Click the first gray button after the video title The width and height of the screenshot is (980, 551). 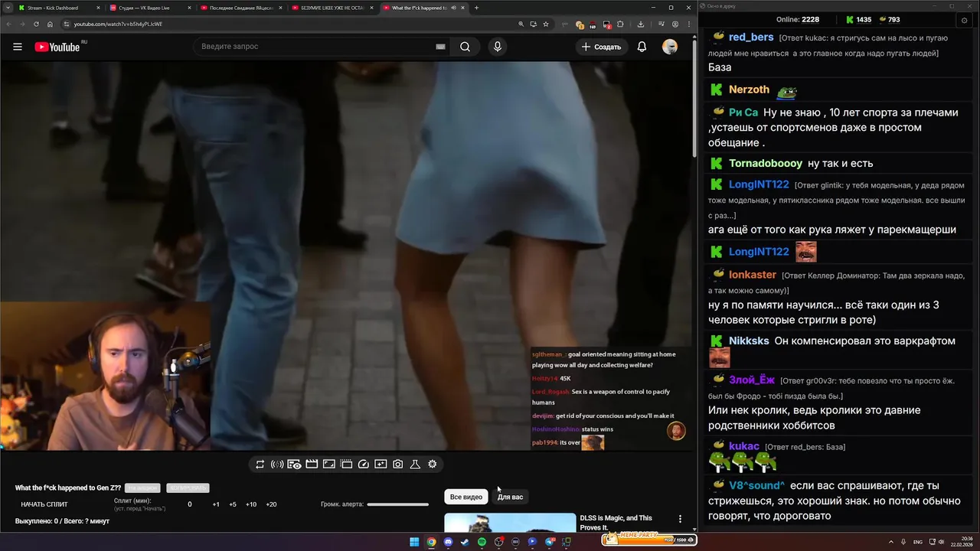tap(142, 488)
